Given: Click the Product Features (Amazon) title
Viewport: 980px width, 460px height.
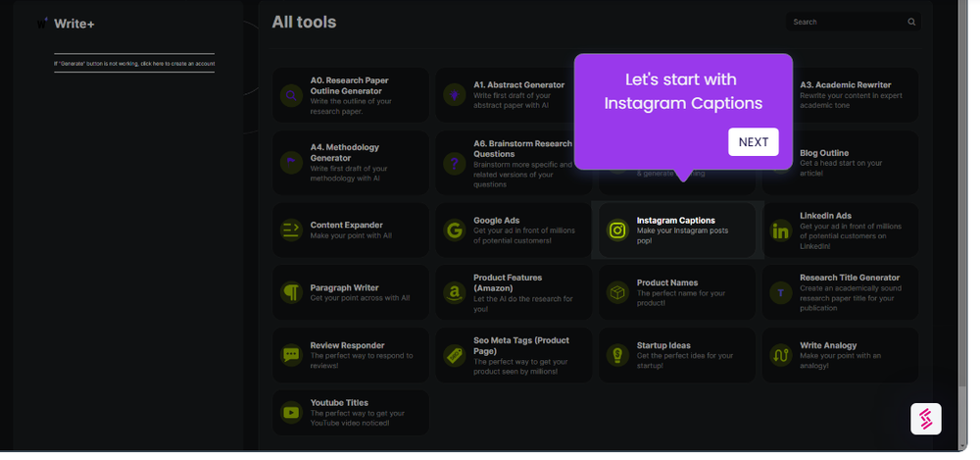Looking at the screenshot, I should (508, 282).
